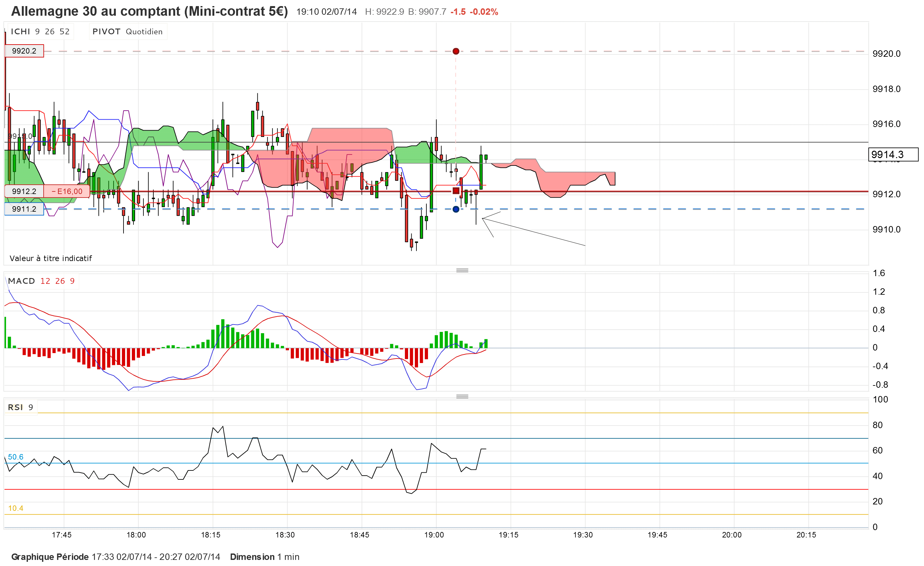Click the red circle marker on 9920 line
Screen dimensions: 924x566
[x=456, y=51]
